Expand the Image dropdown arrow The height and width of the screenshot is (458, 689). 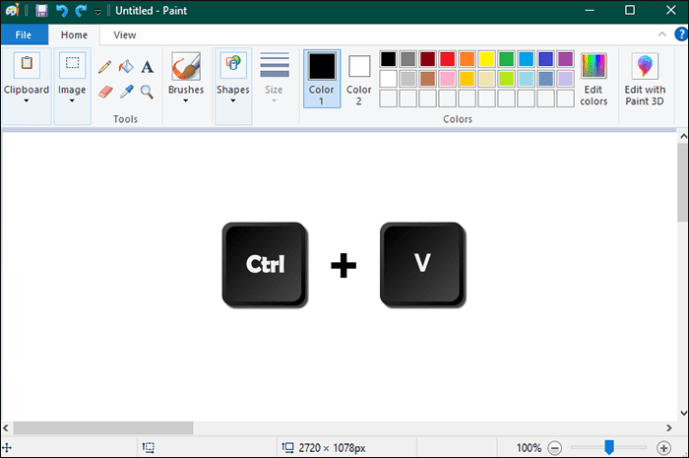72,101
